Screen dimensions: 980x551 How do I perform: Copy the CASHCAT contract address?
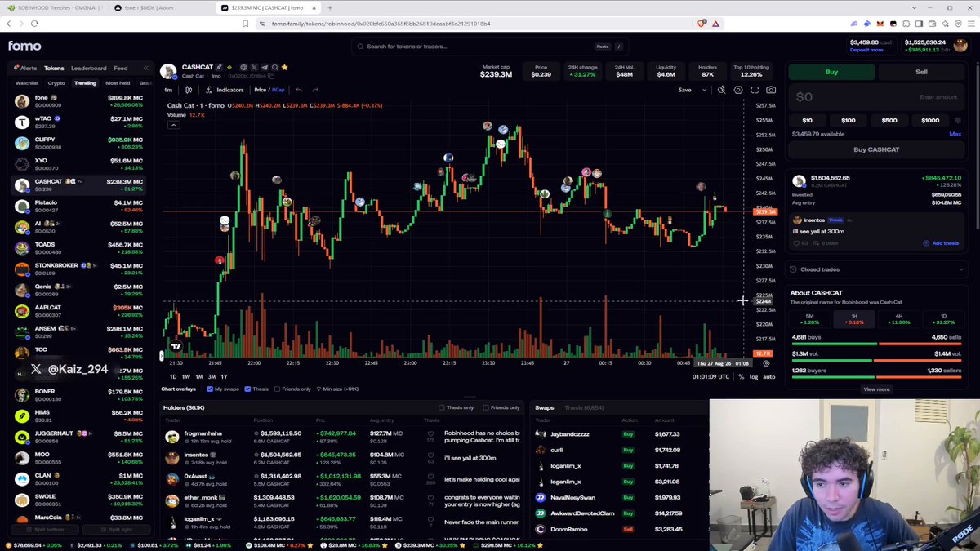[272, 76]
